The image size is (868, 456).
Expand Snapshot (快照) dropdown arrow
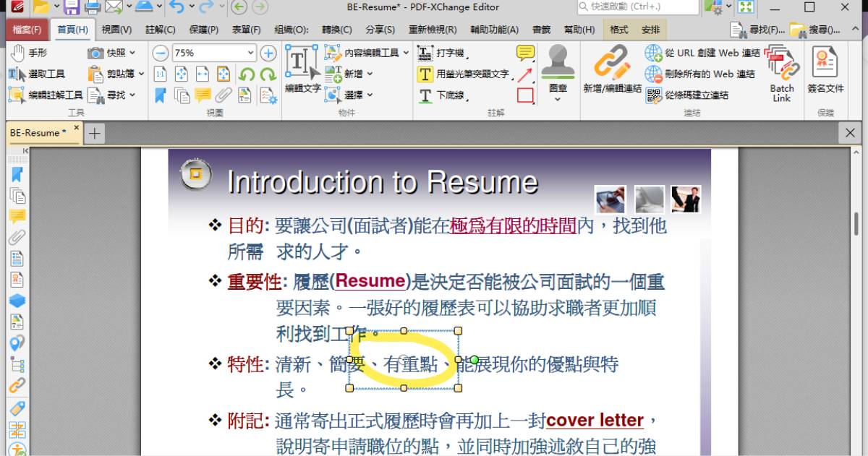(132, 53)
